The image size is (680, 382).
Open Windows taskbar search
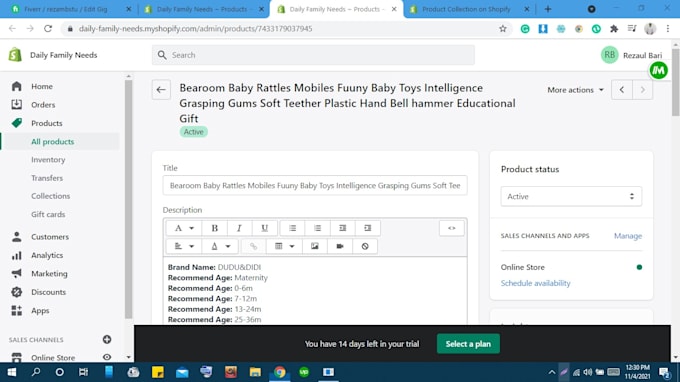[36, 372]
